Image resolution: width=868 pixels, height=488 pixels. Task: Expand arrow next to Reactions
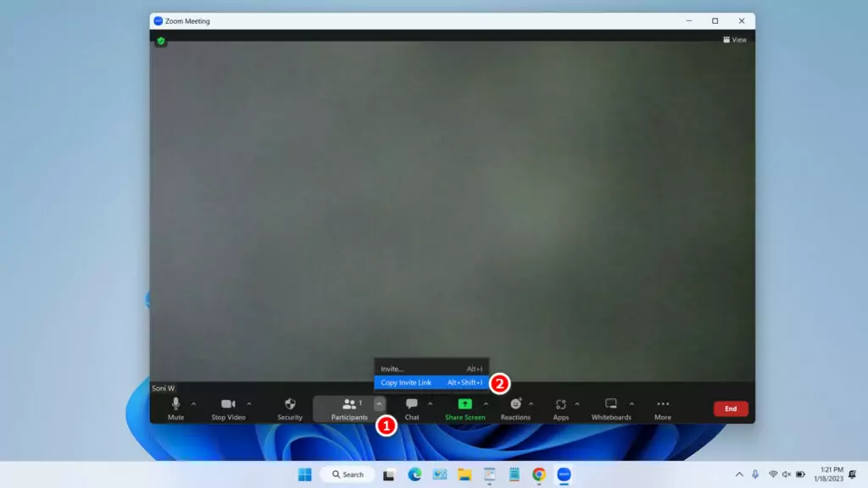click(531, 404)
